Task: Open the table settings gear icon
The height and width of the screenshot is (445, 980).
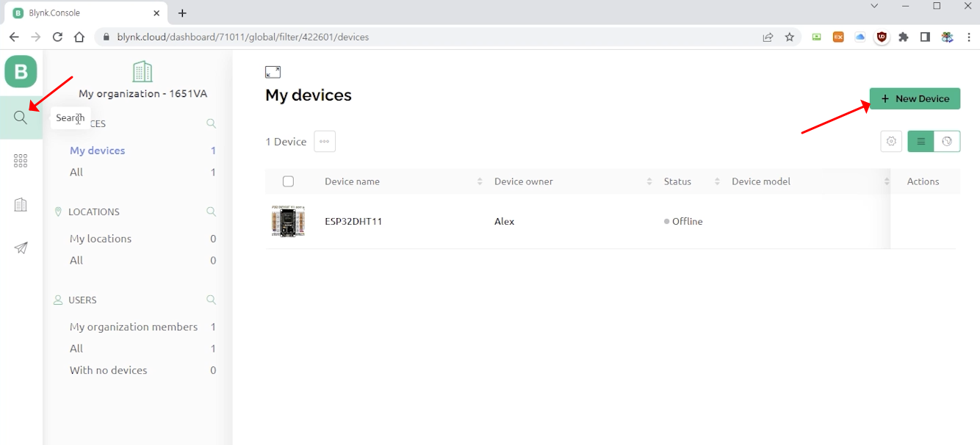Action: tap(891, 141)
